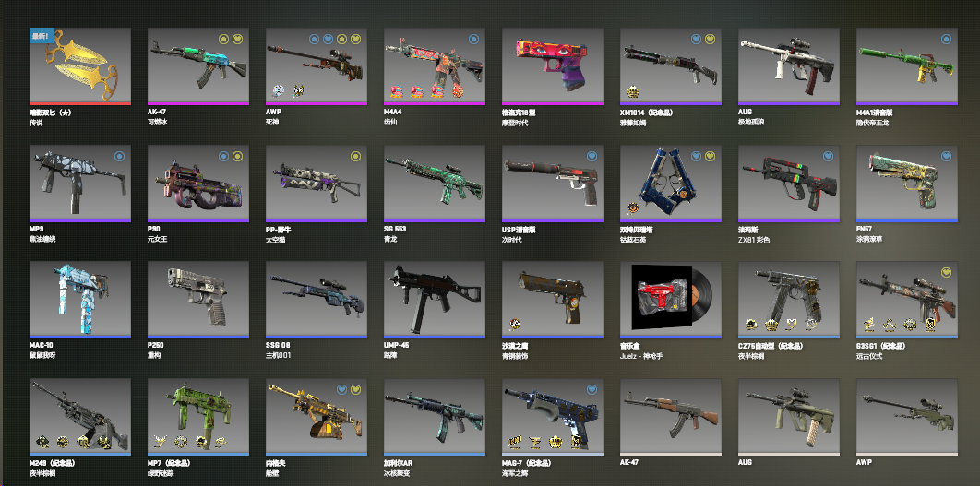Select the MAC-10 鼠鼠我呀 item
This screenshot has height=486, width=980.
point(80,300)
